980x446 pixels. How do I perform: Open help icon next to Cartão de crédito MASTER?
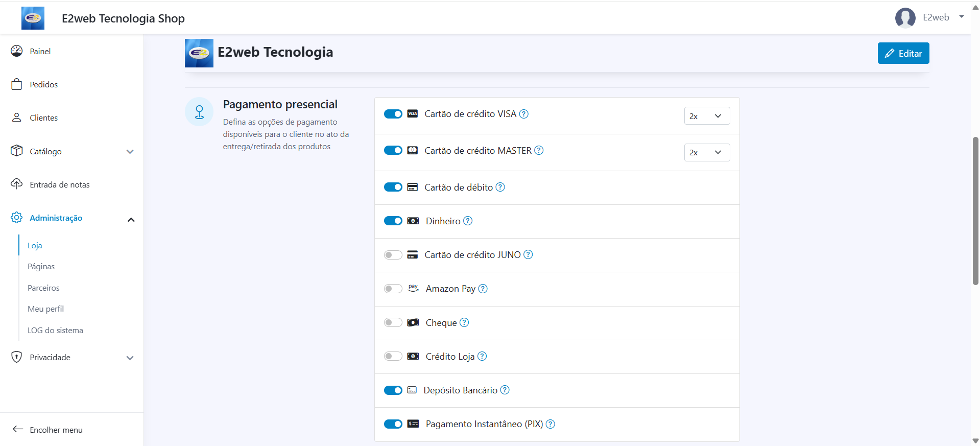[539, 150]
